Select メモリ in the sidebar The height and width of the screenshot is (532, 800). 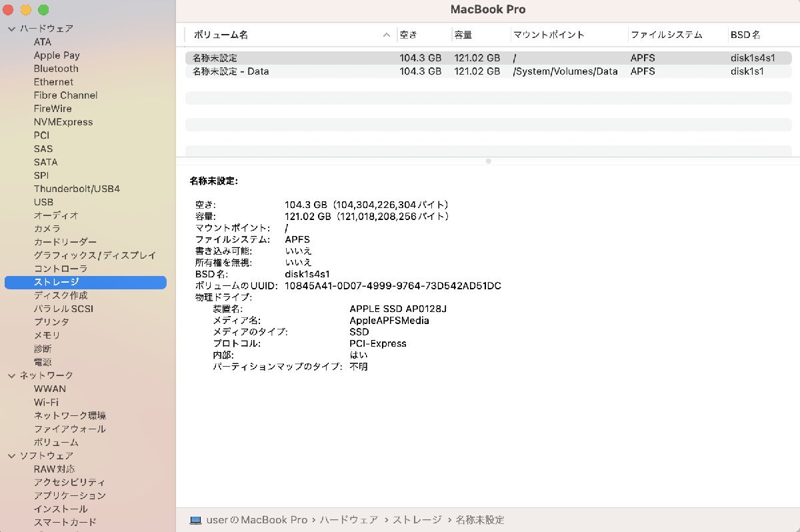tap(47, 335)
